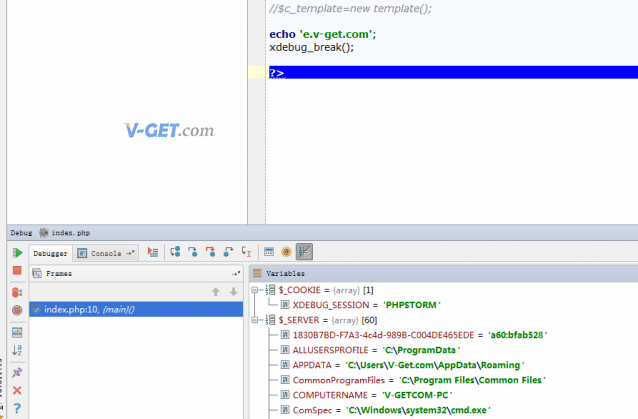The image size is (638, 419).
Task: Open help with blue question mark icon
Action: pyautogui.click(x=17, y=408)
